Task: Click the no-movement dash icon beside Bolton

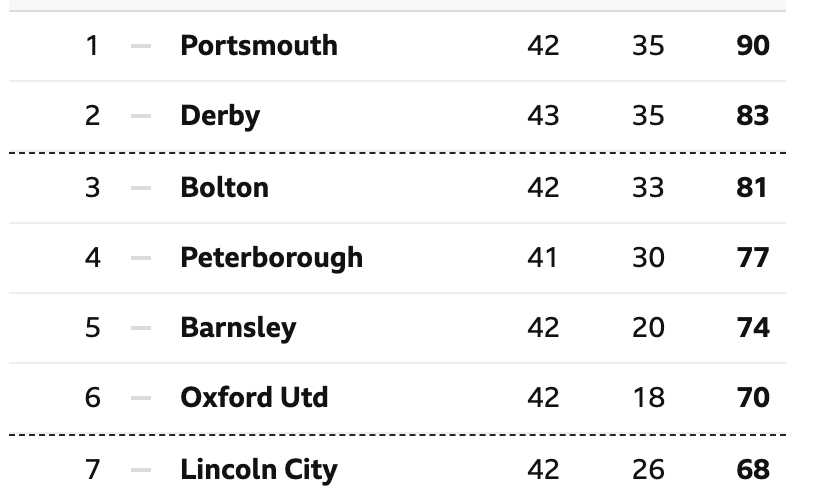Action: (141, 188)
